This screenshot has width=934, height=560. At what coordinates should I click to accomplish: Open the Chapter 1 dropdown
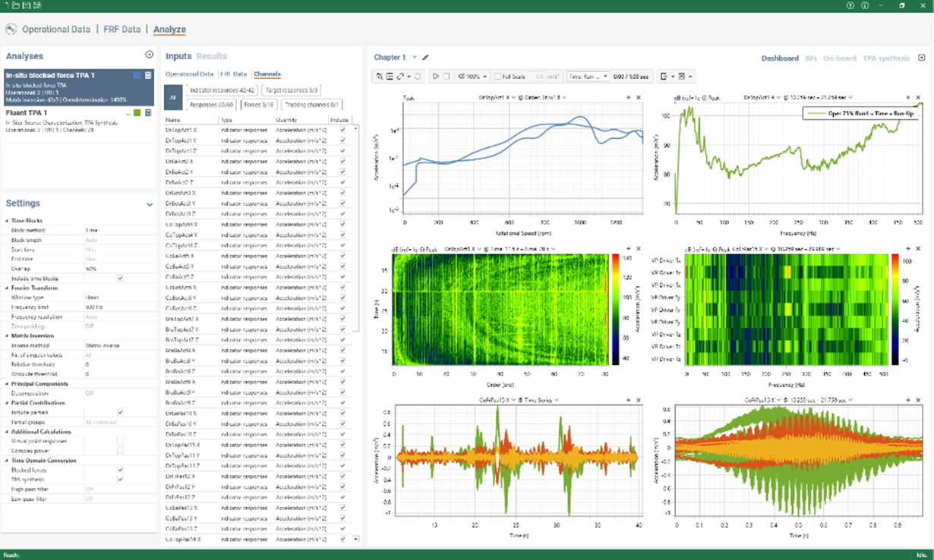point(415,58)
